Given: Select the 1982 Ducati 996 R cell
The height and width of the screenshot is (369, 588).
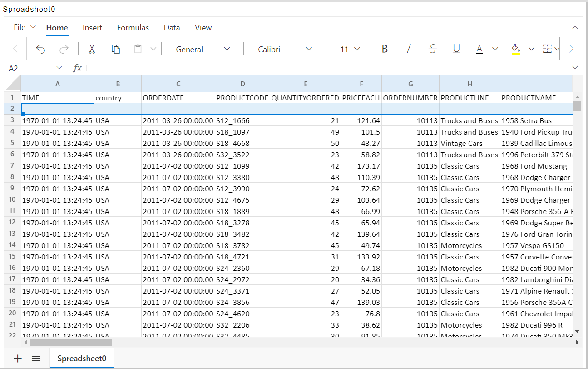Looking at the screenshot, I should tap(536, 325).
